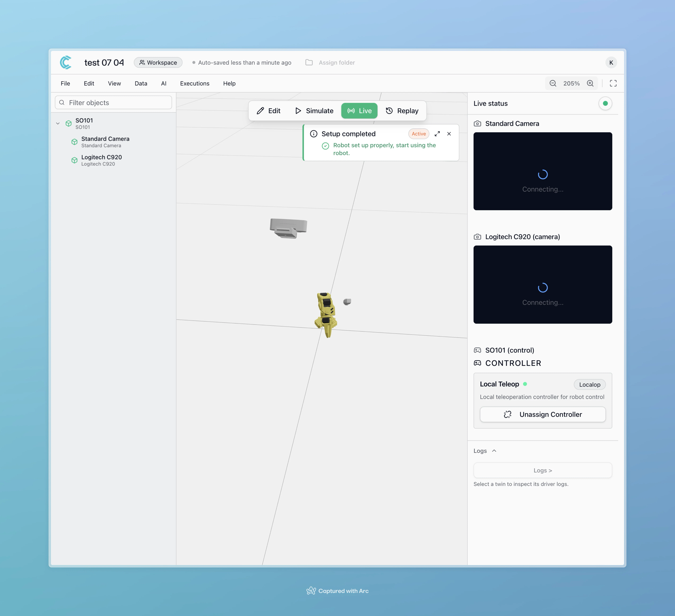Click the info icon on Setup completed
Viewport: 675px width, 616px height.
(x=314, y=134)
